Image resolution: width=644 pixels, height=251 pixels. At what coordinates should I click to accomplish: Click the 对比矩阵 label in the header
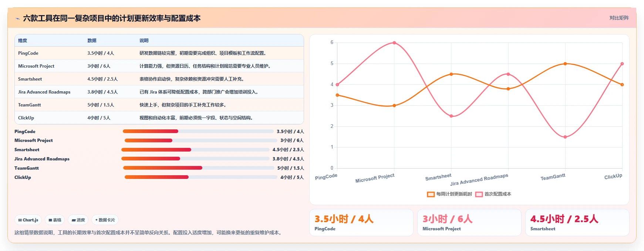tap(619, 18)
